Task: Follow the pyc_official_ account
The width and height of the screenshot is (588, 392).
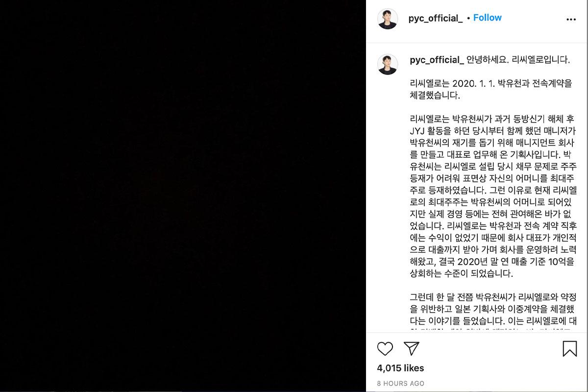Action: coord(487,18)
